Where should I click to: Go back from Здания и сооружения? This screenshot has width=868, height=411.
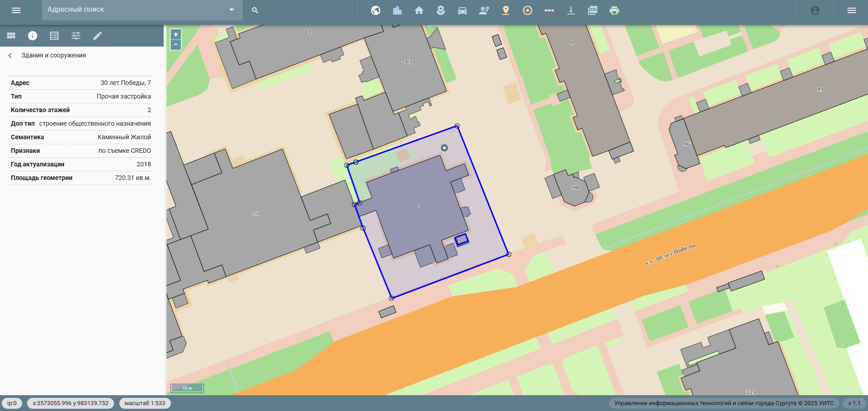[10, 56]
